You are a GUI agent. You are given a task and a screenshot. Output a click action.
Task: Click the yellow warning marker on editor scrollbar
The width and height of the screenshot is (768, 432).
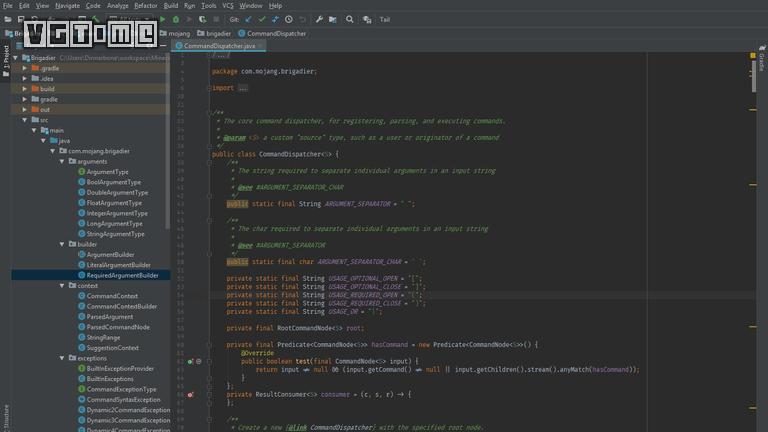(753, 57)
